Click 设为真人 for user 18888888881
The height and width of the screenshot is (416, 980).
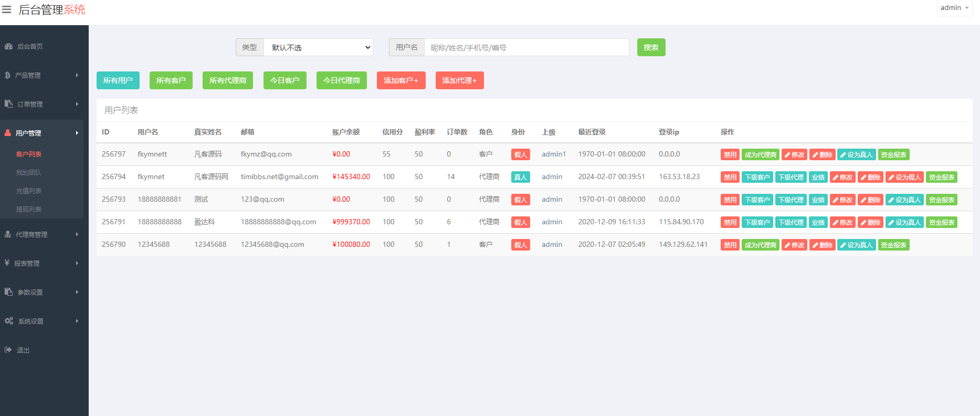[x=904, y=200]
